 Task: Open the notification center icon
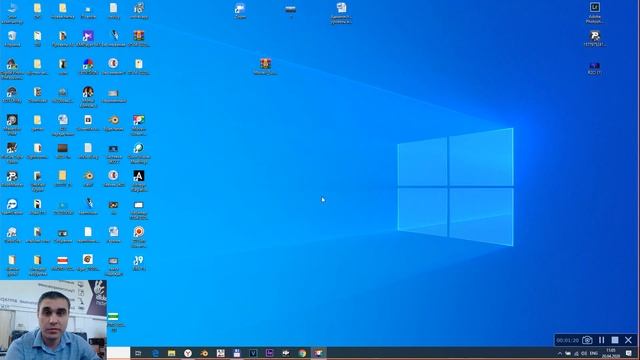click(x=629, y=353)
